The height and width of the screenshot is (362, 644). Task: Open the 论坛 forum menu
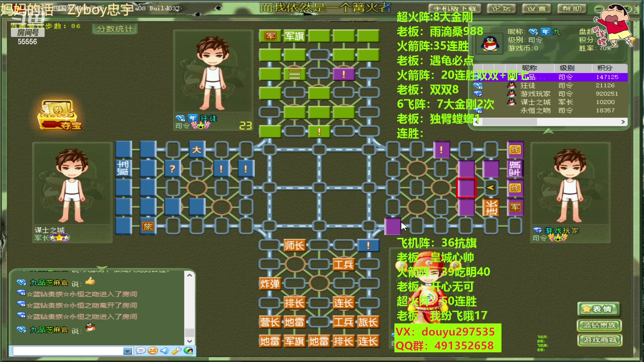(501, 9)
